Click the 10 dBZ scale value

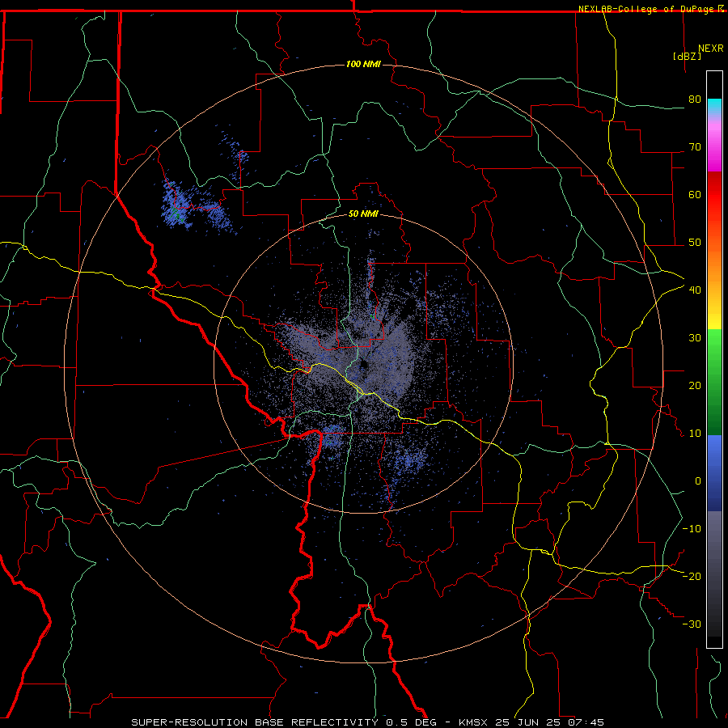(695, 434)
